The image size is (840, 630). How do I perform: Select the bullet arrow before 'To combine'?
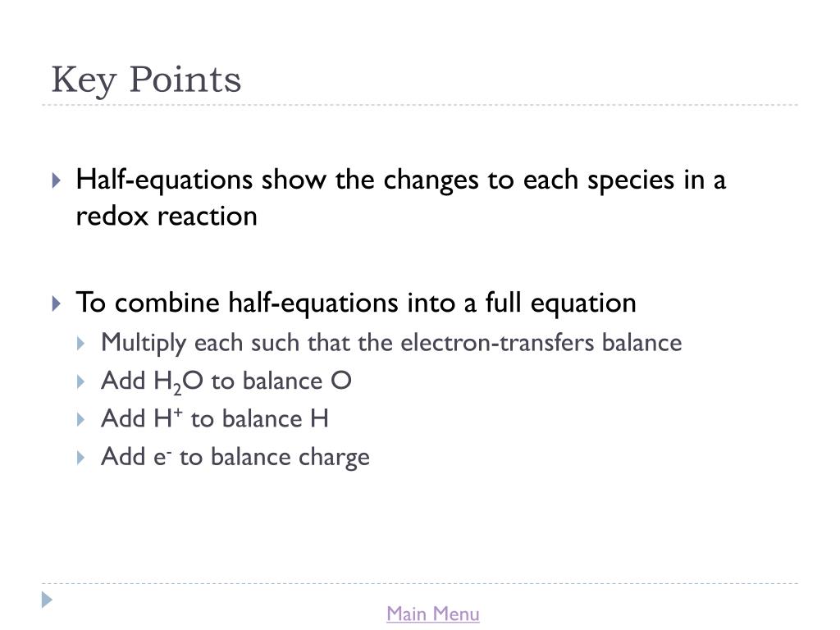55,304
